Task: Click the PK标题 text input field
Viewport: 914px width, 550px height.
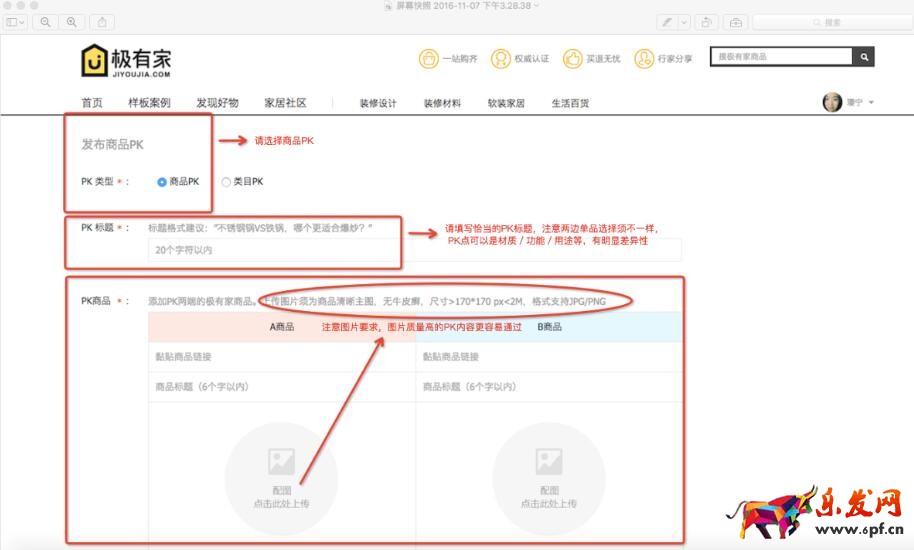Action: click(270, 250)
